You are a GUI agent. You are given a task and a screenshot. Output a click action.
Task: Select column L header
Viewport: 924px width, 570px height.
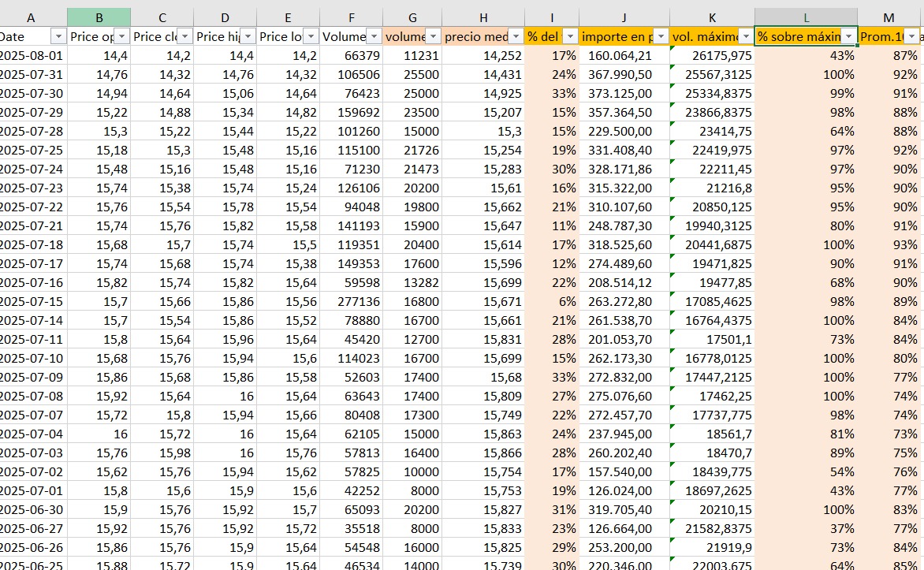click(x=806, y=17)
